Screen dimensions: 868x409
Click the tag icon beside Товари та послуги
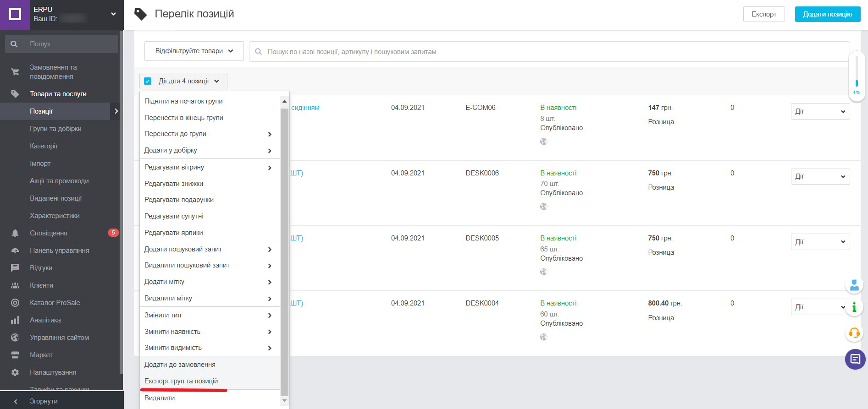pos(15,94)
